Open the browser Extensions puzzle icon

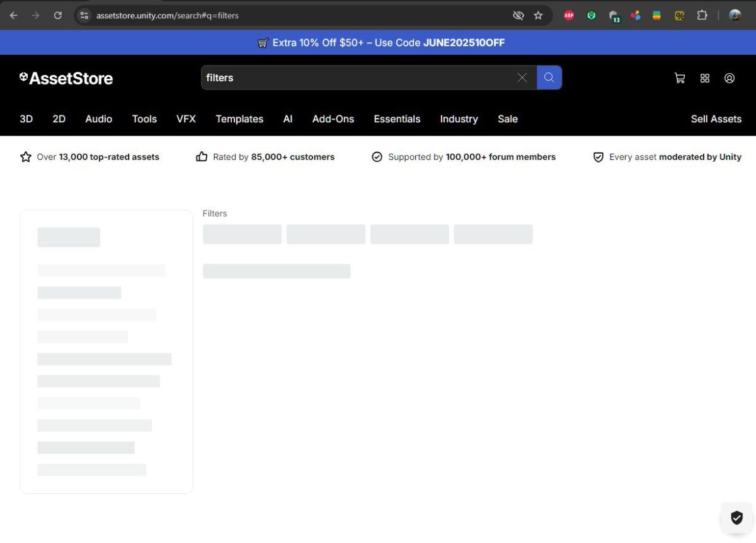pos(702,15)
